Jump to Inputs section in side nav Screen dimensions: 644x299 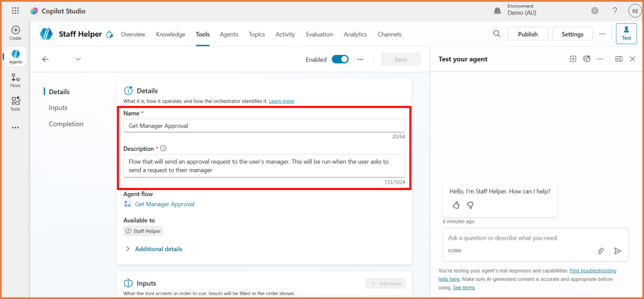pos(58,108)
